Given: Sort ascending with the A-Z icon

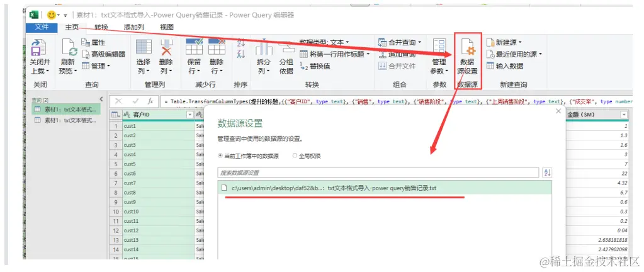Looking at the screenshot, I should click(240, 42).
